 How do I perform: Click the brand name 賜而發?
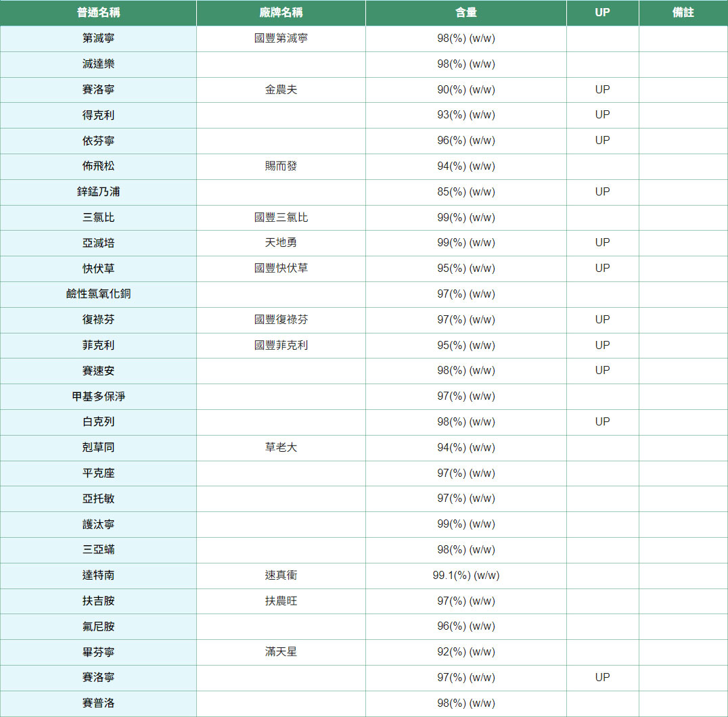coord(281,166)
